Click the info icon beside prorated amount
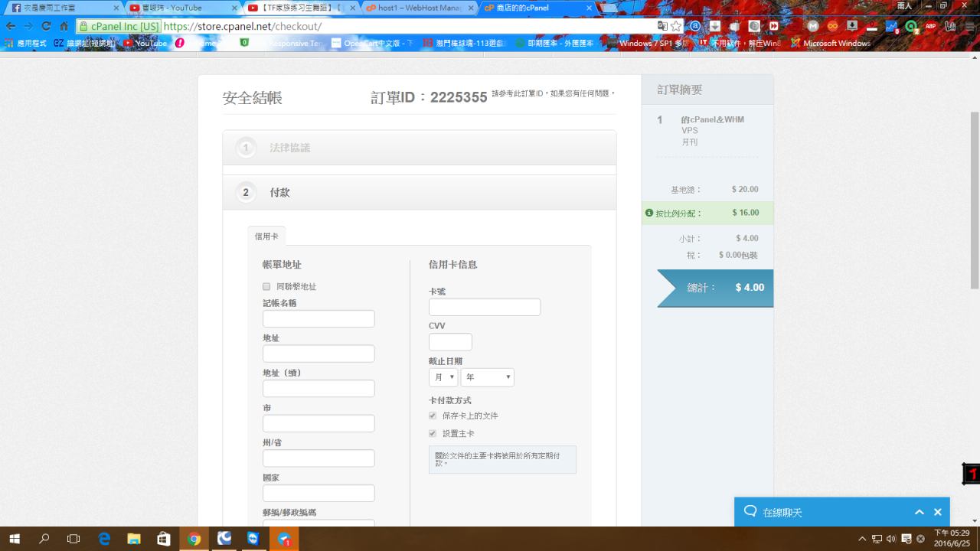This screenshot has height=551, width=980. click(x=649, y=213)
